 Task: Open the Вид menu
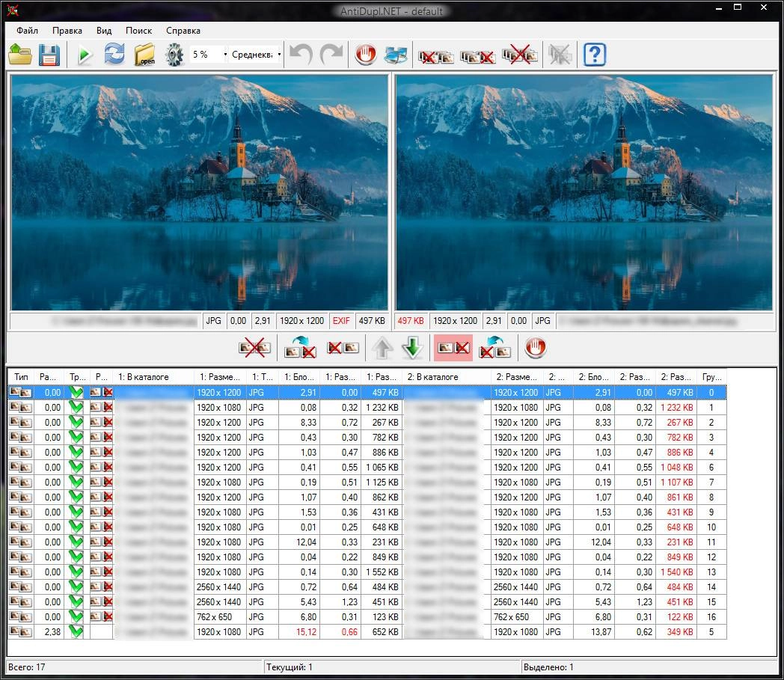[x=104, y=31]
